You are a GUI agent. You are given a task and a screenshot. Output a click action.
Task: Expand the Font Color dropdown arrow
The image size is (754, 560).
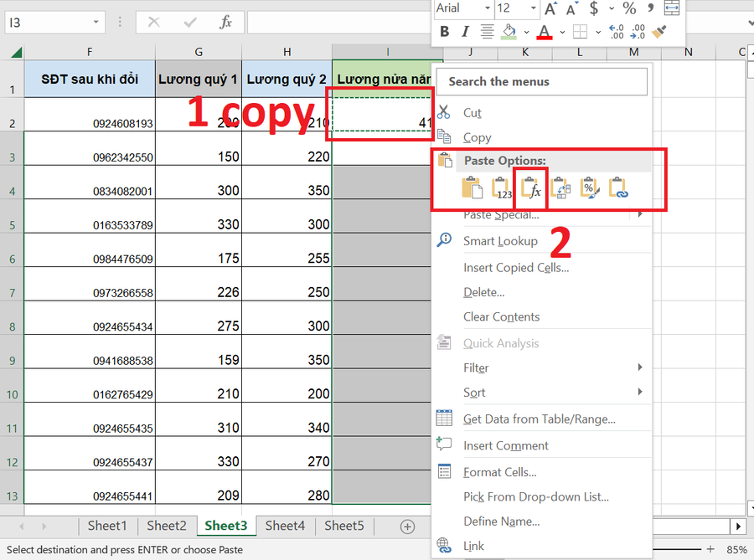562,32
